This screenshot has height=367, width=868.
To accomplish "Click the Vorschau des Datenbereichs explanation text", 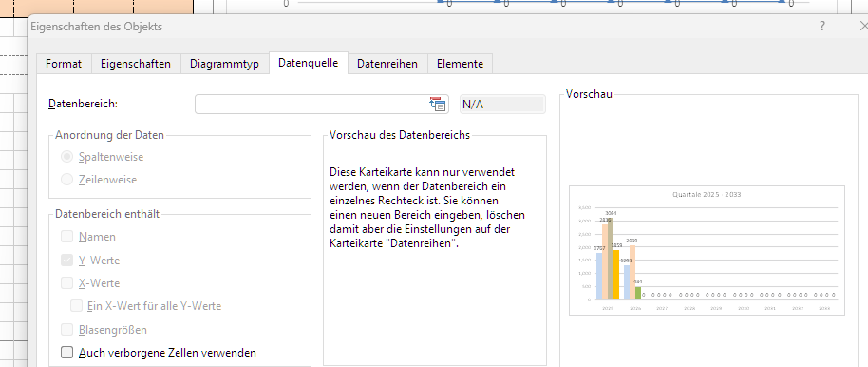I will [426, 208].
